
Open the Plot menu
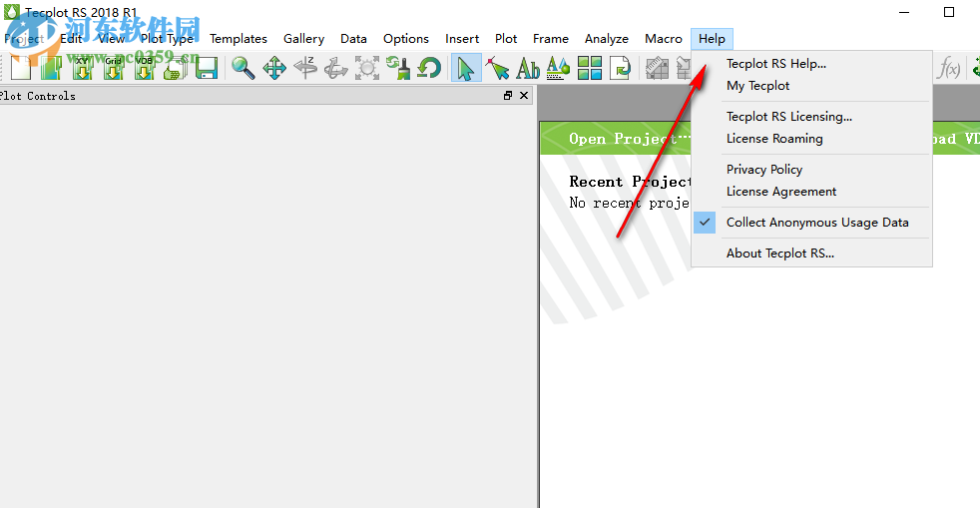(506, 39)
